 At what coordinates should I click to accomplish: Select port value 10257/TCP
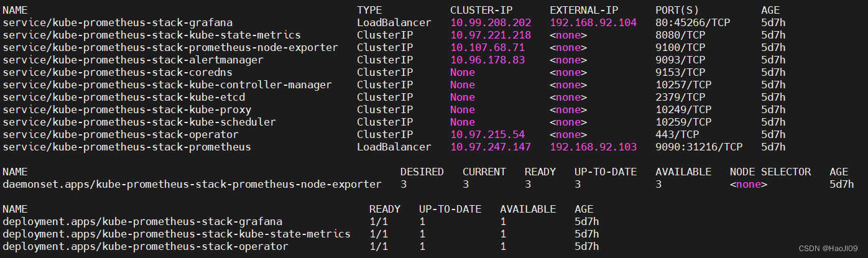pos(683,85)
